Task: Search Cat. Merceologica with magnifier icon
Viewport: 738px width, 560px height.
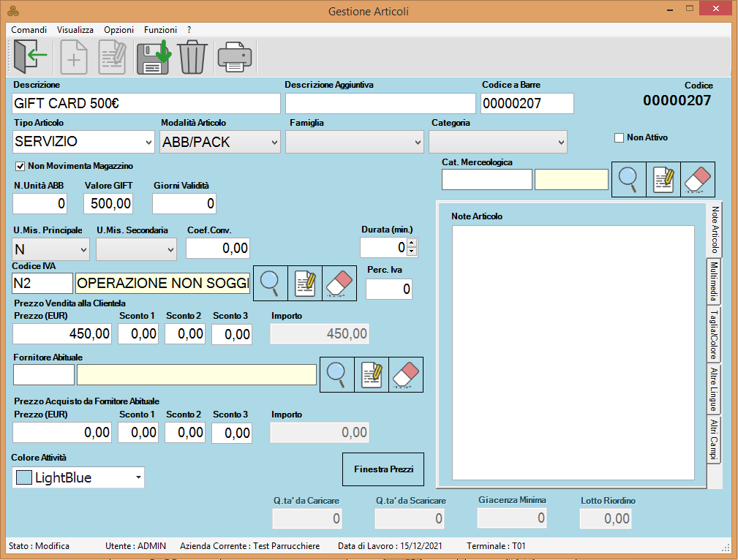Action: (628, 179)
